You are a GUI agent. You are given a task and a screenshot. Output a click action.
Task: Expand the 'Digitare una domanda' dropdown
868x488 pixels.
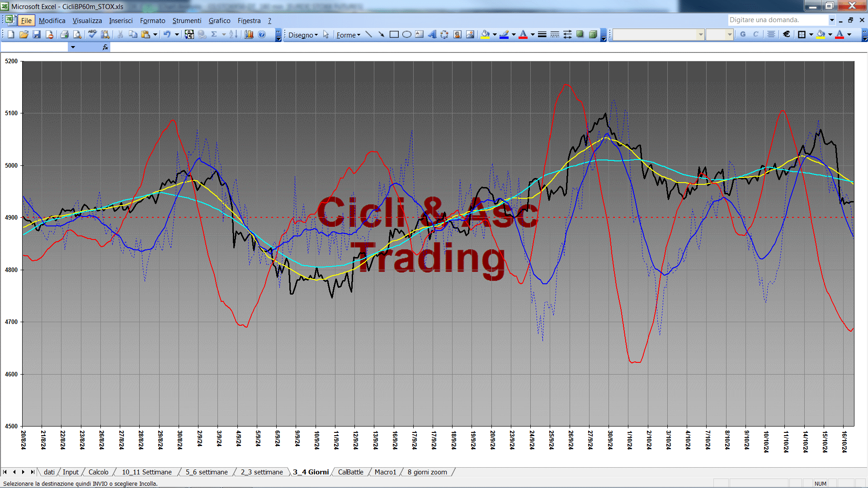coord(831,20)
